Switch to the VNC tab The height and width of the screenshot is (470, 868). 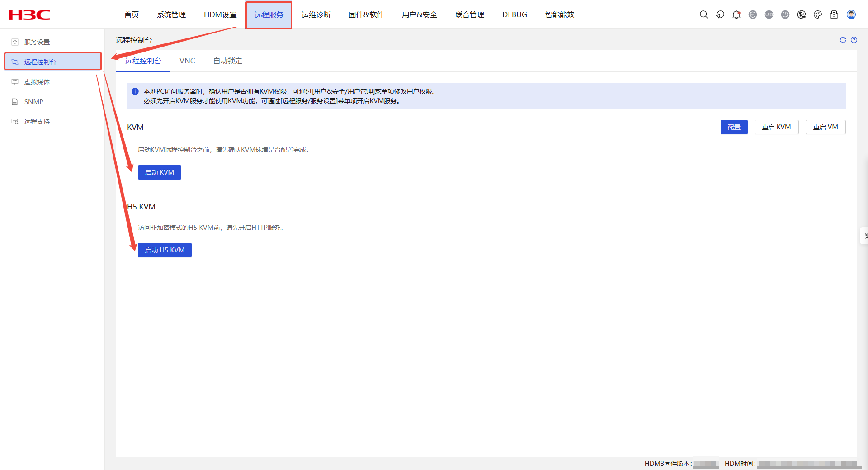[187, 61]
